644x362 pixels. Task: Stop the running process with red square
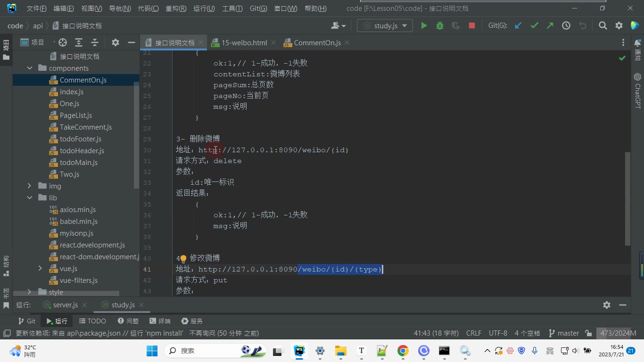click(471, 26)
